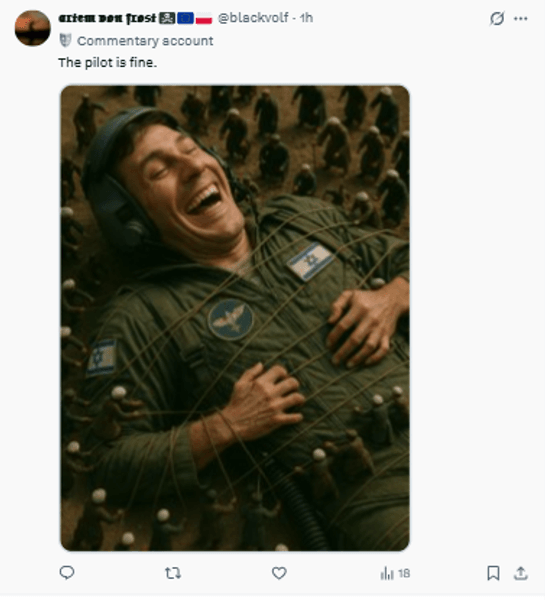Click the EU flag emoji in display name
Viewport: 545px width, 600px height.
tap(185, 18)
